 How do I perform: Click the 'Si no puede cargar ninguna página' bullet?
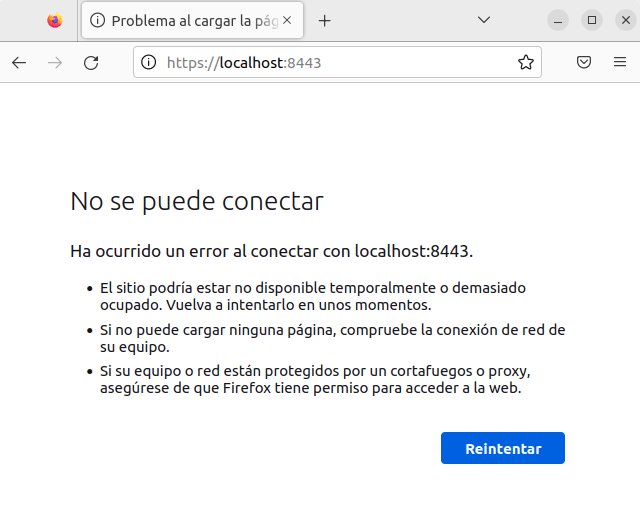tap(333, 338)
